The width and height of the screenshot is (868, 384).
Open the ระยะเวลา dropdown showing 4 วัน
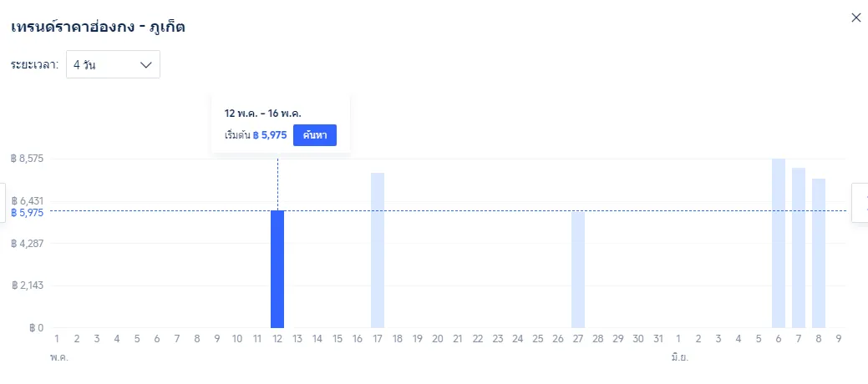pos(113,65)
